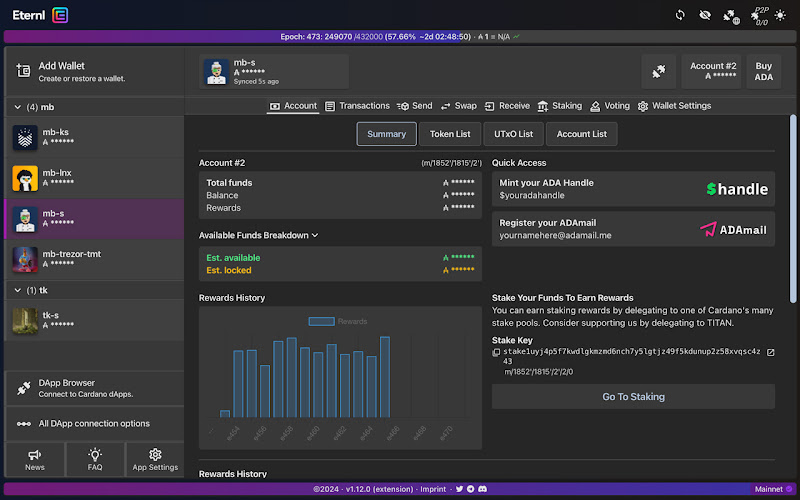The width and height of the screenshot is (800, 500).
Task: Open the Twitter link in footer
Action: (459, 489)
